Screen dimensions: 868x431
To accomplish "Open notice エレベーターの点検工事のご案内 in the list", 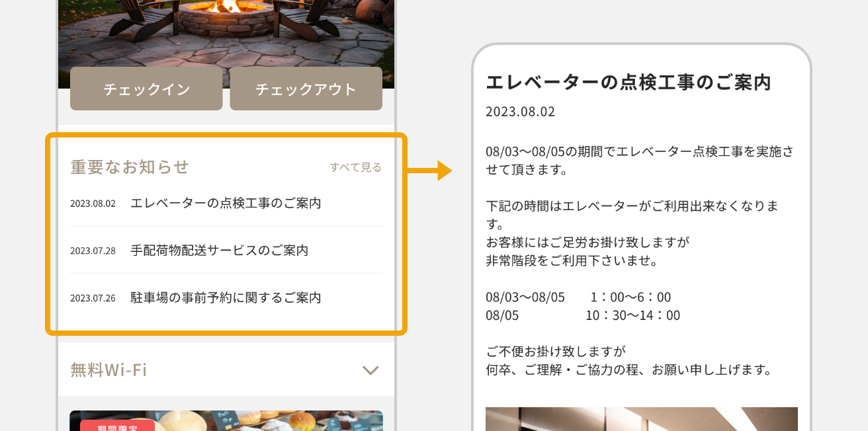I will 226,203.
